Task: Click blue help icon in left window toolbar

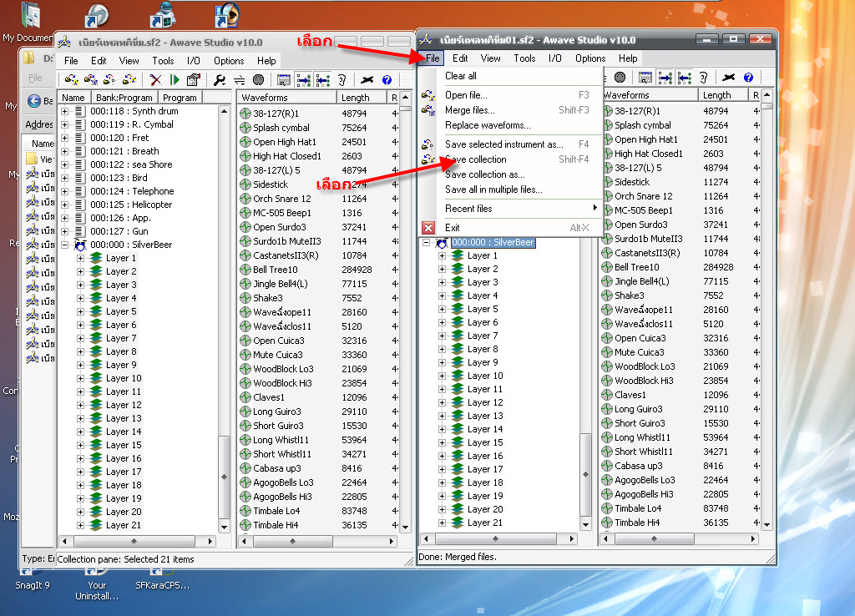Action: click(387, 80)
